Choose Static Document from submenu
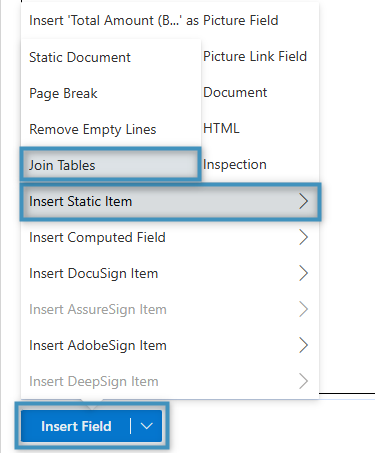The width and height of the screenshot is (375, 453). tap(111, 57)
